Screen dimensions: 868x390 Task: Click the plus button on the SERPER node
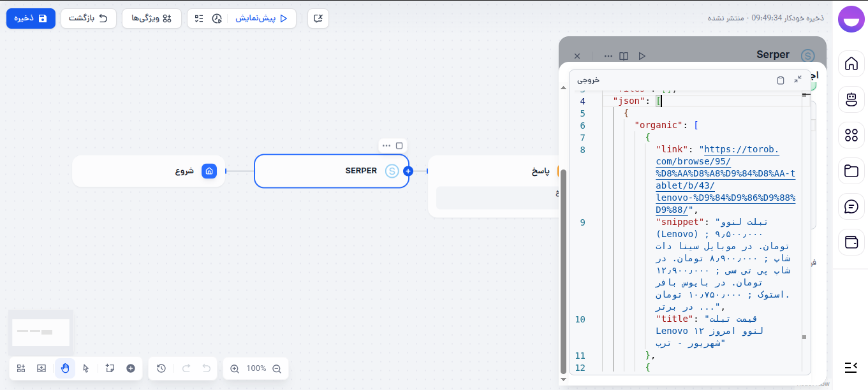408,171
